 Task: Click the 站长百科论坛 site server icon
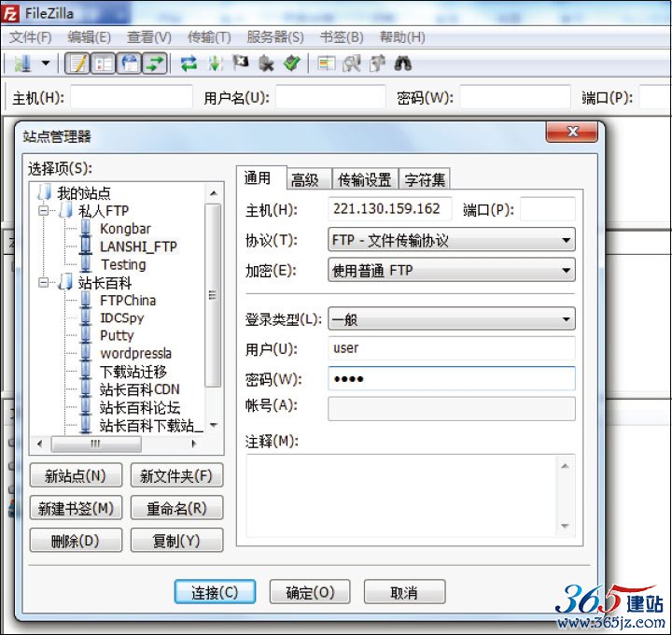tap(86, 407)
